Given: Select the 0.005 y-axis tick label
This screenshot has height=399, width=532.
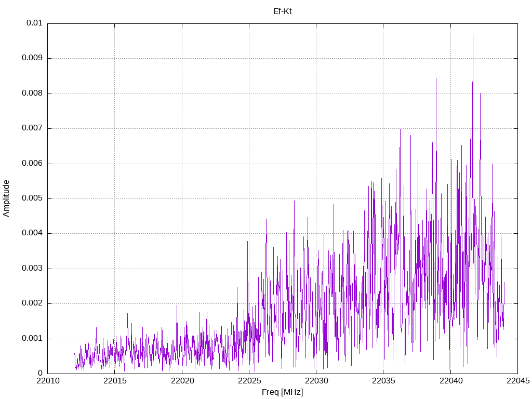Looking at the screenshot, I should [x=32, y=198].
